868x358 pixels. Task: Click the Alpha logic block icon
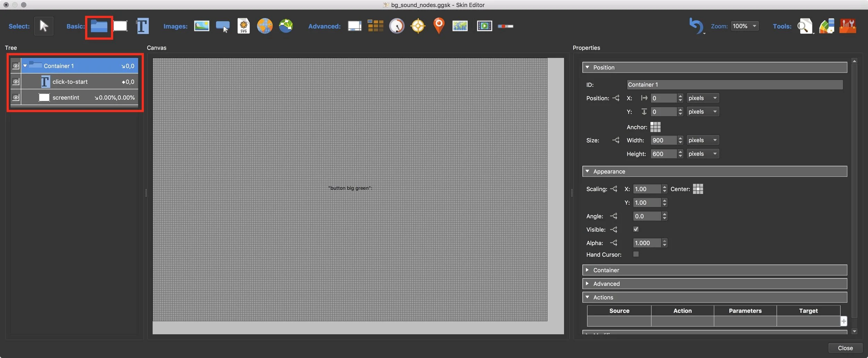tap(614, 243)
